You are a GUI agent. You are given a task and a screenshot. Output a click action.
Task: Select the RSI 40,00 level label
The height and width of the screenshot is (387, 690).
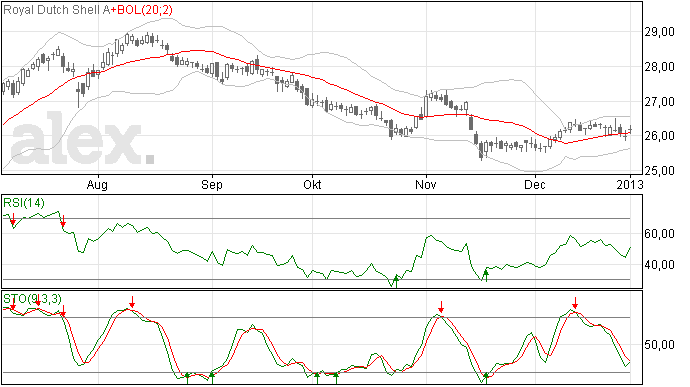(659, 265)
